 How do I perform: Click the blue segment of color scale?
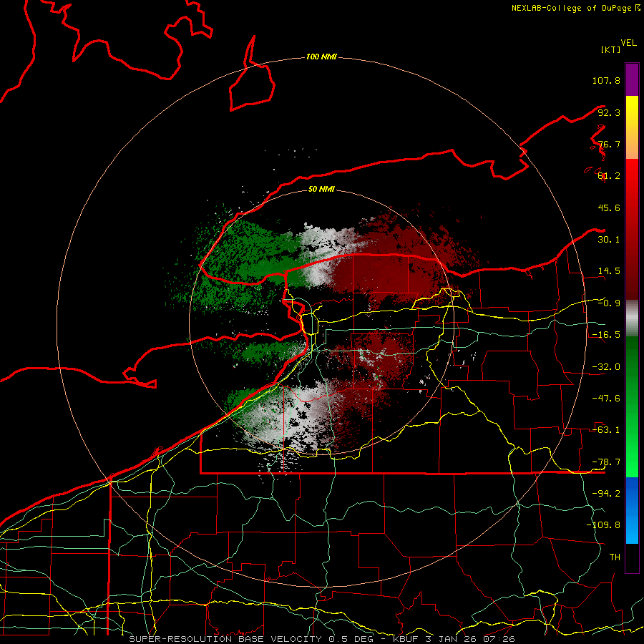[x=632, y=510]
